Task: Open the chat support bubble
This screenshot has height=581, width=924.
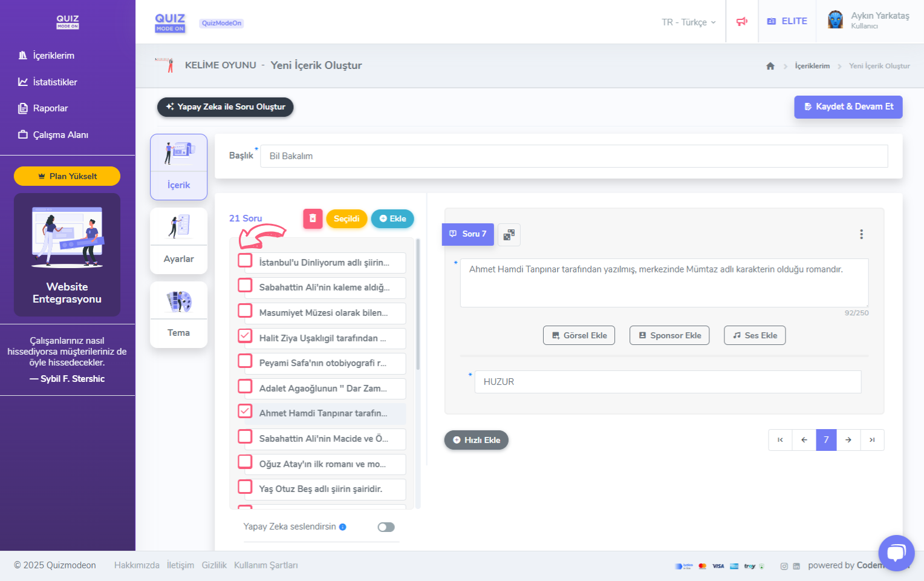Action: pos(896,553)
